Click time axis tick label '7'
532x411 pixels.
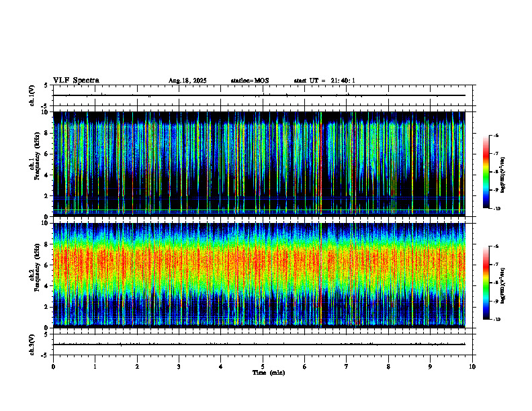(347, 367)
